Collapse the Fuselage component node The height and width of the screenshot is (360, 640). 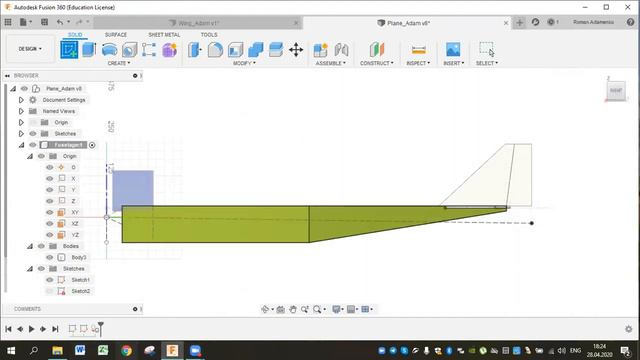[21, 145]
